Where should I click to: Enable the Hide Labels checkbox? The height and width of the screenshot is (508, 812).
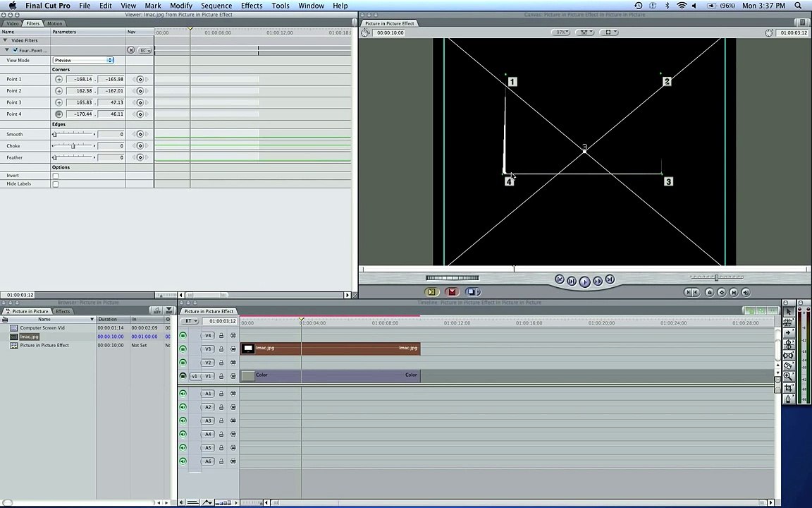(56, 184)
